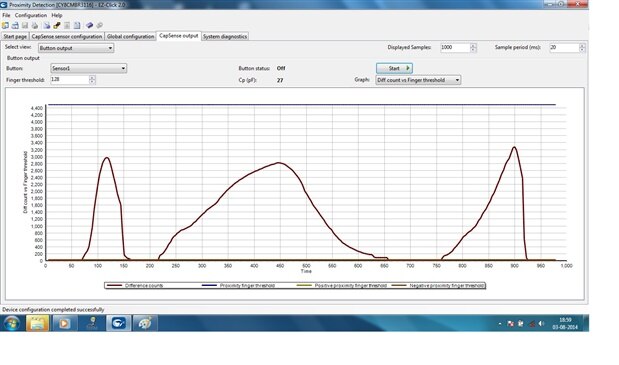Click the Start button
This screenshot has width=619, height=365.
click(x=394, y=68)
